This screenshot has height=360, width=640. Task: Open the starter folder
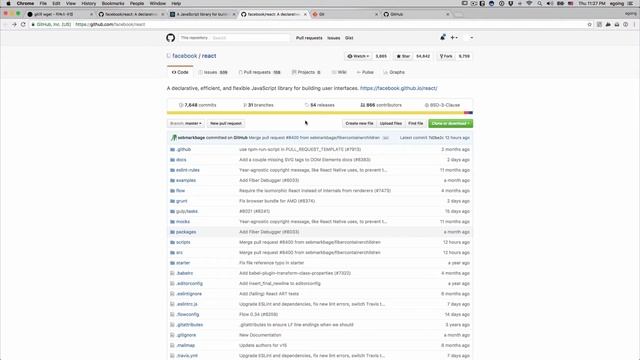pyautogui.click(x=183, y=263)
